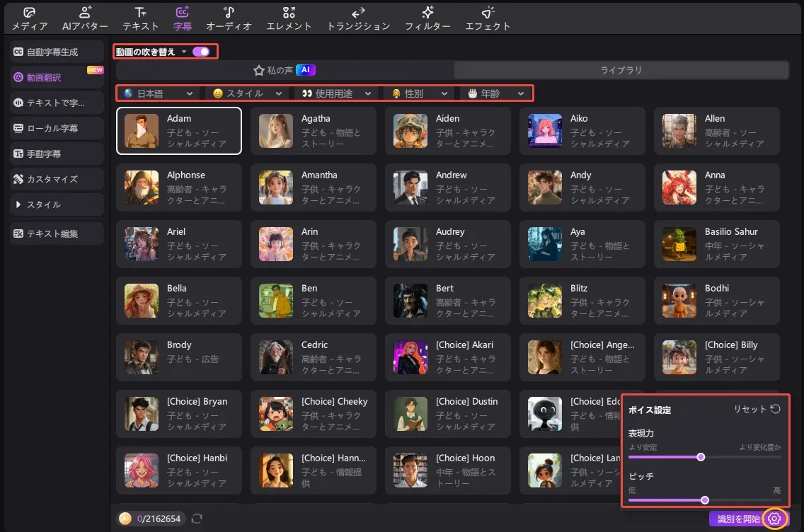Viewport: 804px width, 532px height.
Task: Open the トランジション transitions tool
Action: click(x=358, y=18)
